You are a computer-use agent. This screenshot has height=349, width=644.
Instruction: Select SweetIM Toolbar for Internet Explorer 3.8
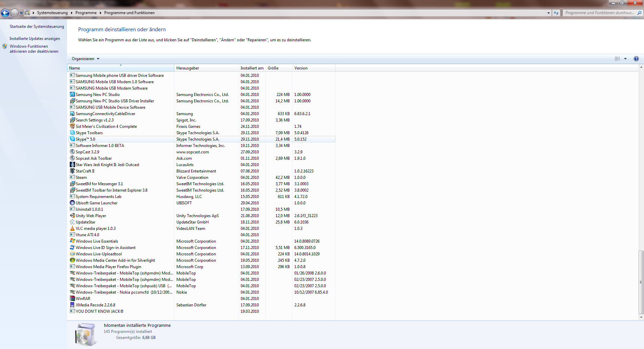(201, 190)
